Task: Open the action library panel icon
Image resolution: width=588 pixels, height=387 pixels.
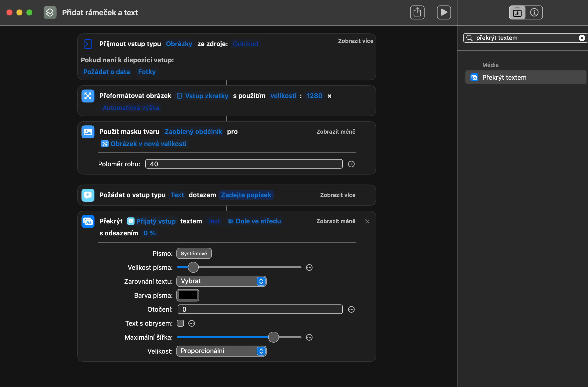Action: tap(517, 12)
